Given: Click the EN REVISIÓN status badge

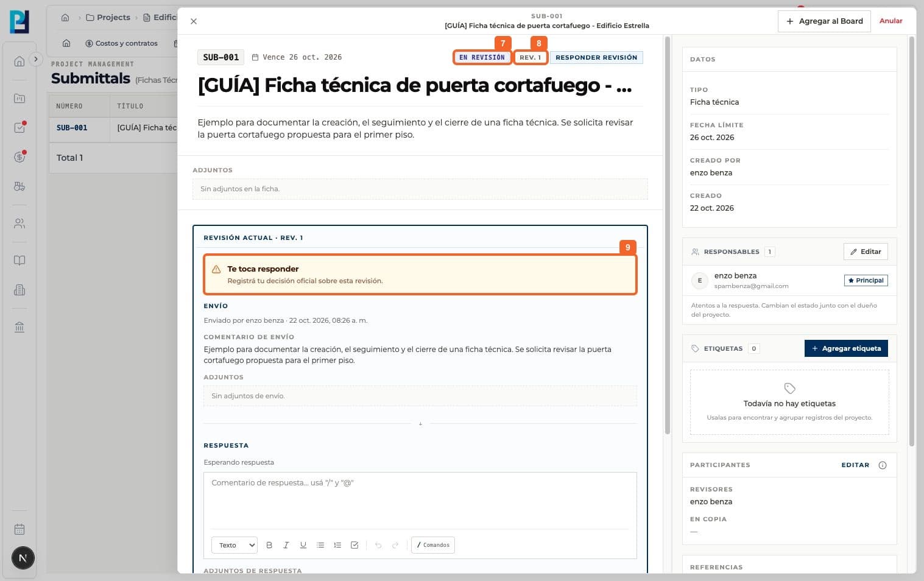Looking at the screenshot, I should [x=482, y=57].
